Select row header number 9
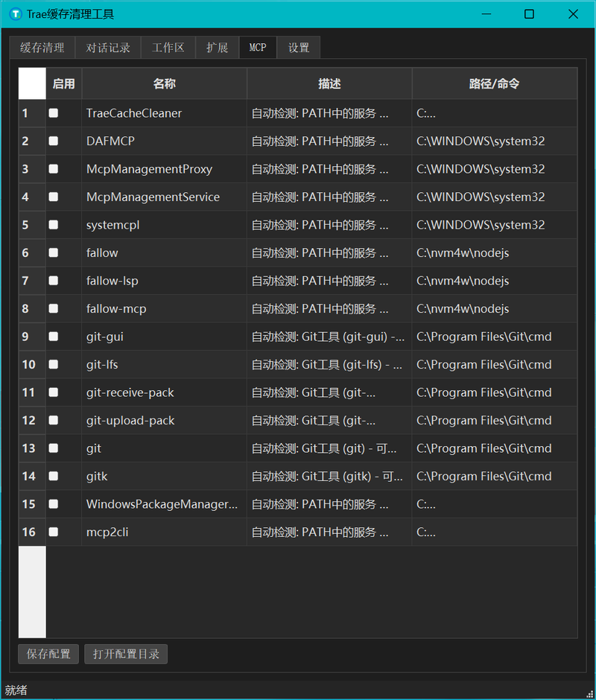The image size is (596, 700). (x=32, y=336)
